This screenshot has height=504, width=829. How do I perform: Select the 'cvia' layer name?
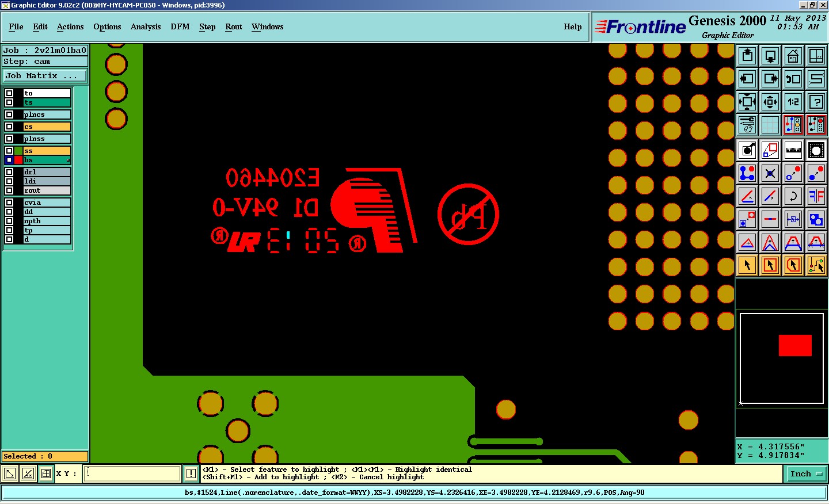point(47,203)
